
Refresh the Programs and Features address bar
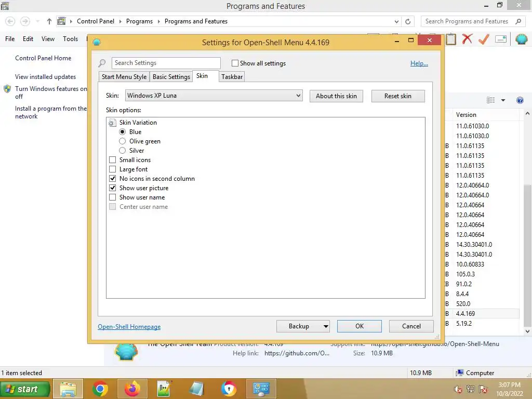408,21
